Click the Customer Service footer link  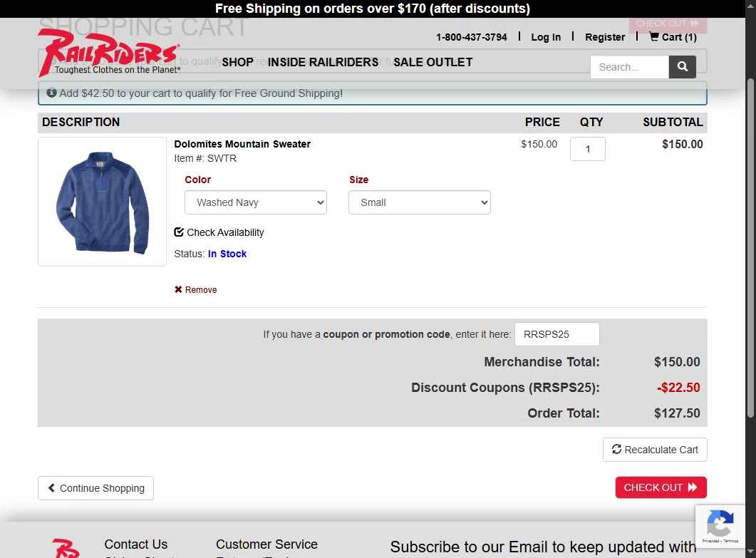pos(266,544)
